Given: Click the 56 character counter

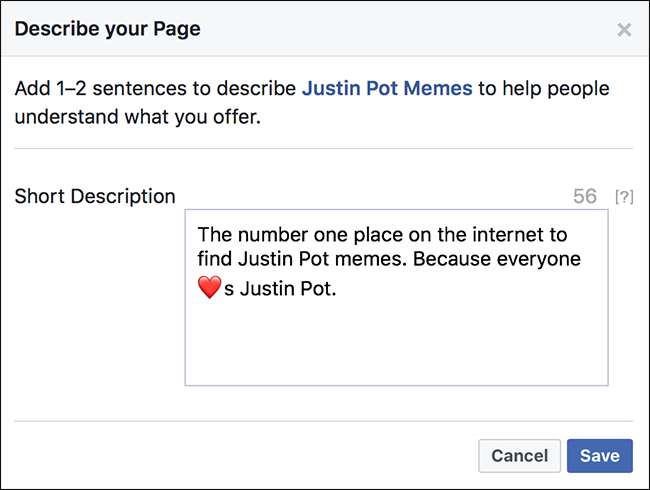Looking at the screenshot, I should click(585, 197).
